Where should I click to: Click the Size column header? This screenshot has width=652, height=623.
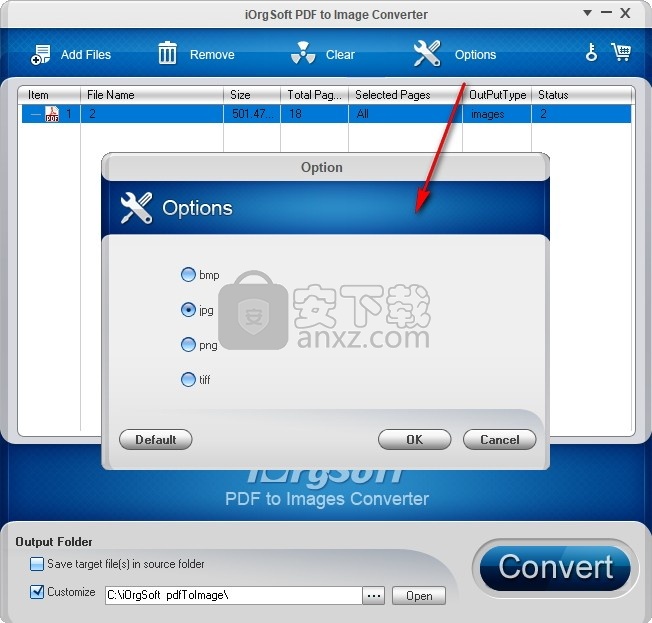[x=252, y=95]
